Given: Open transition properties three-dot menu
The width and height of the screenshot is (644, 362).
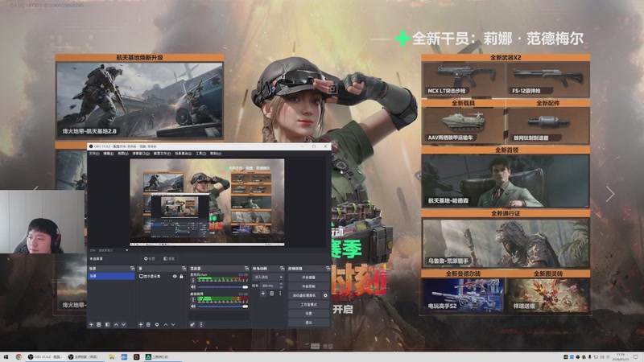Looking at the screenshot, I should pos(280,294).
